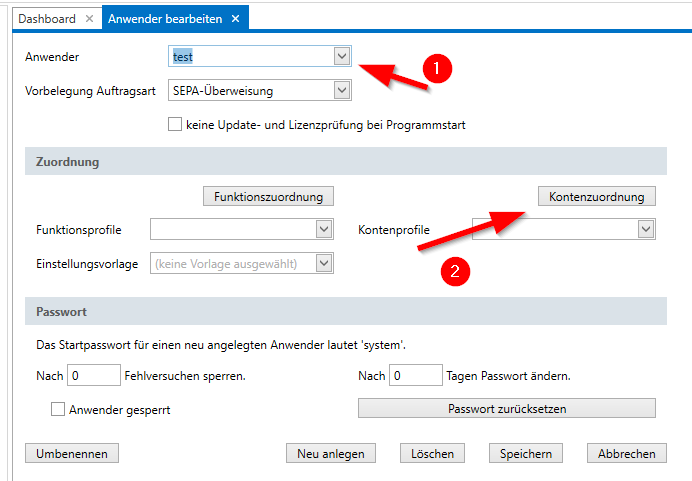Delete user via Löschen button

coord(432,453)
